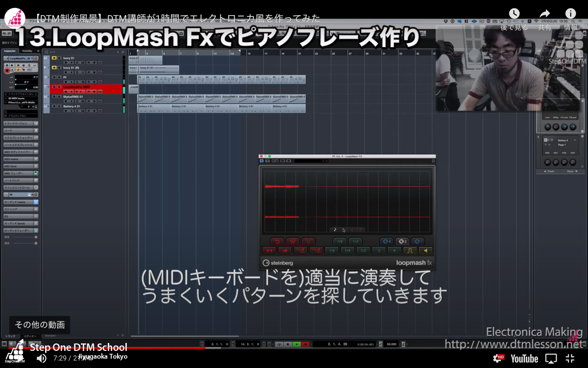The height and width of the screenshot is (368, 588).
Task: Open the YouTube Watch later clock icon
Action: click(x=514, y=14)
